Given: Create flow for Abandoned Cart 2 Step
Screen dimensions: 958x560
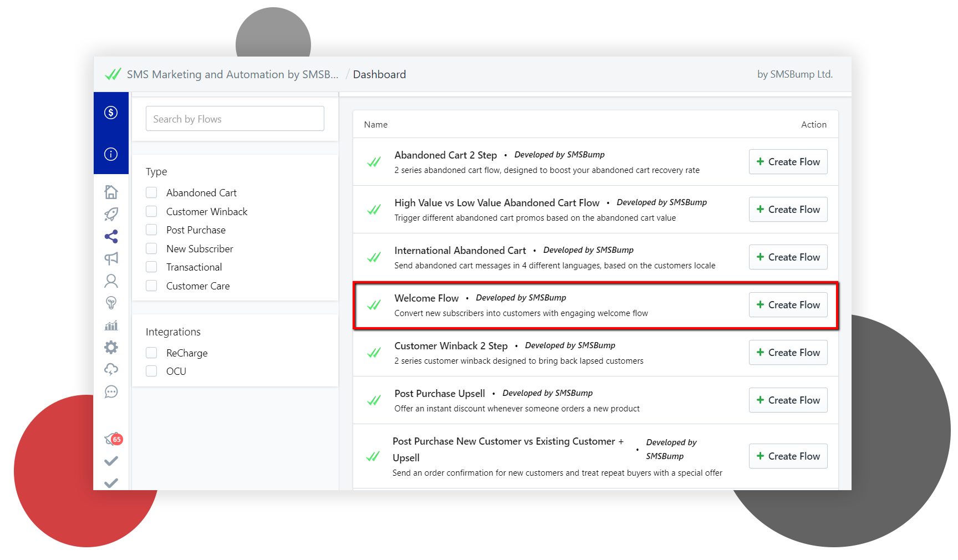Looking at the screenshot, I should tap(788, 162).
